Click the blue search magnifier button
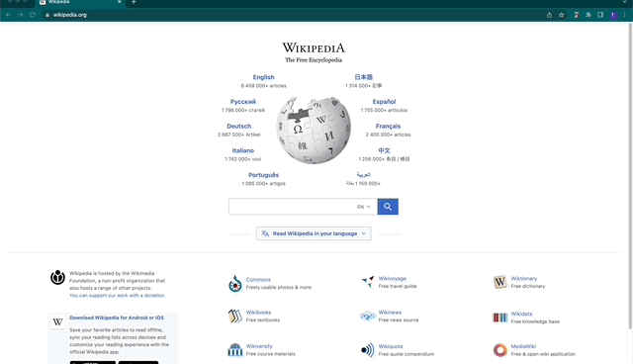This screenshot has height=364, width=633. pos(388,207)
